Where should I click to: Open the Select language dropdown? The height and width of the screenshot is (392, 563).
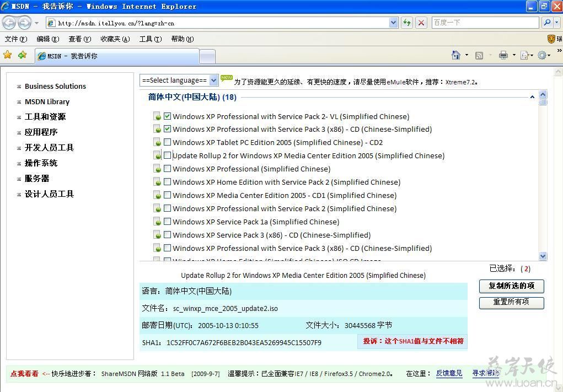(179, 80)
